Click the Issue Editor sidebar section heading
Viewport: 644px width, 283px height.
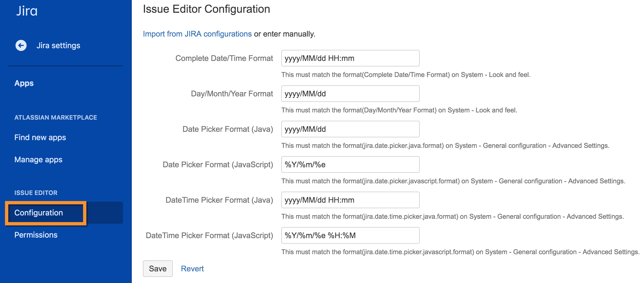[x=36, y=193]
